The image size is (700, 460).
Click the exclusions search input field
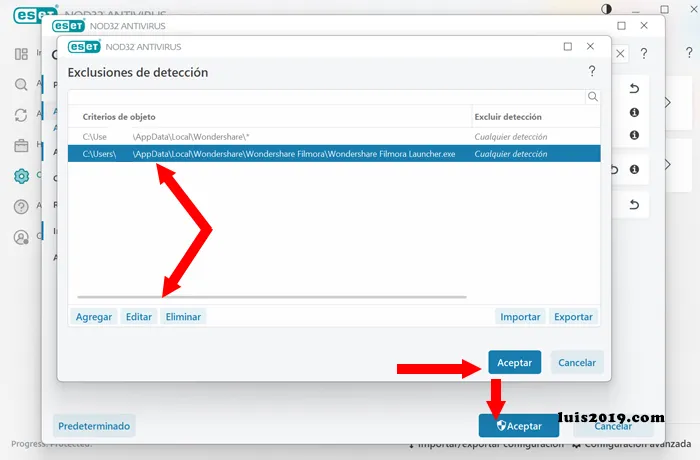click(327, 96)
